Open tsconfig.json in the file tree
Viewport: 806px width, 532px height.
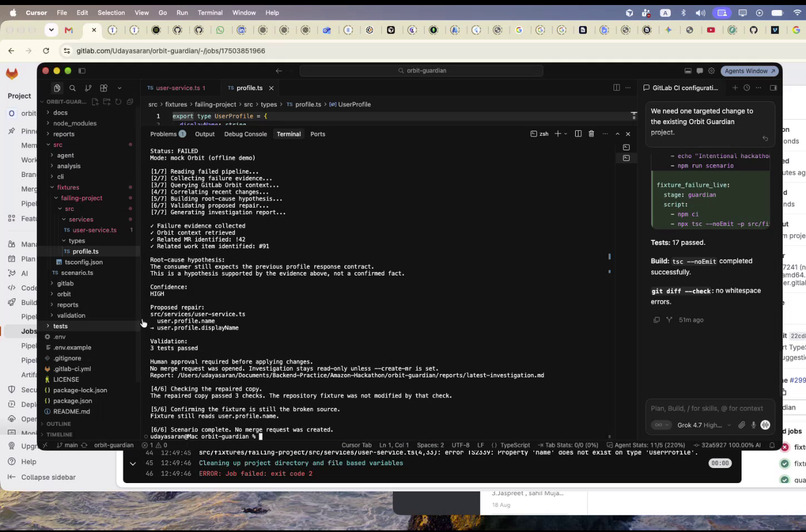83,262
